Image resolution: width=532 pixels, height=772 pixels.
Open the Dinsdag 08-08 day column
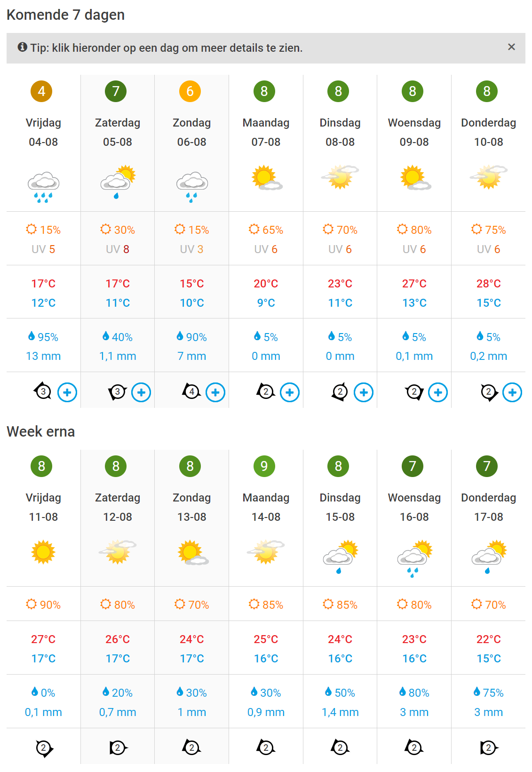coord(340,132)
